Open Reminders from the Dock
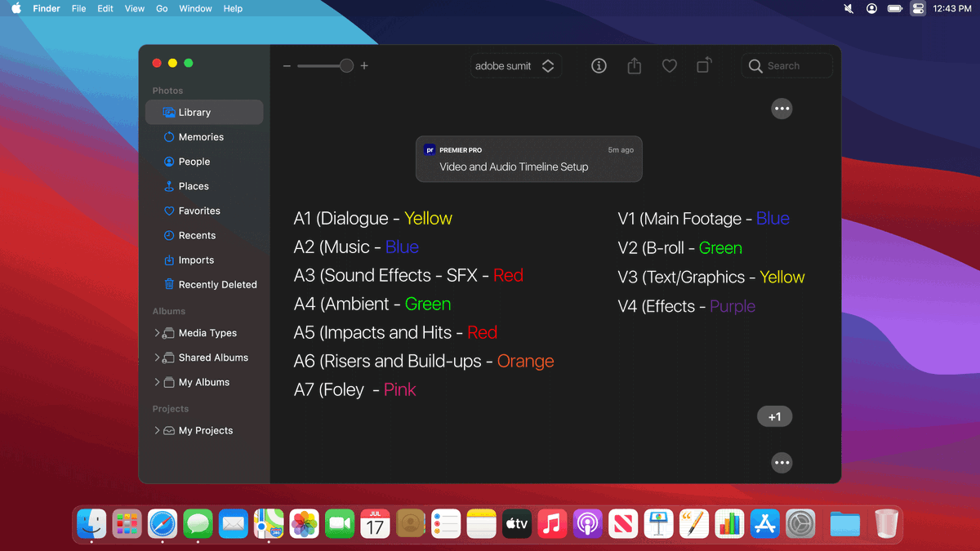980x551 pixels. pyautogui.click(x=447, y=524)
